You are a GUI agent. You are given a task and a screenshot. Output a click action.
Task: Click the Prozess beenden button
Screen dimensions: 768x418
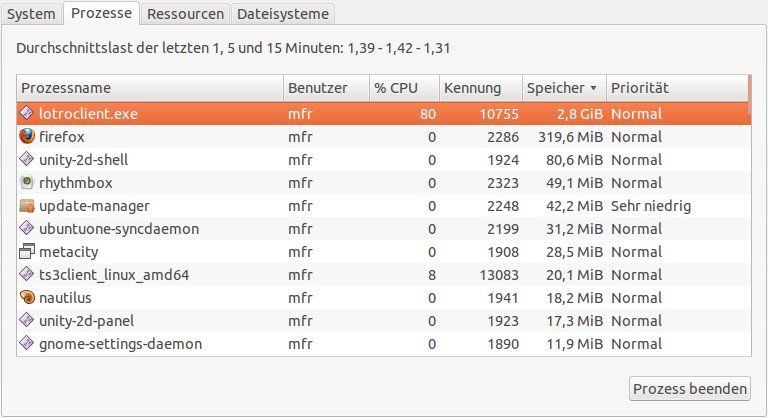(690, 389)
